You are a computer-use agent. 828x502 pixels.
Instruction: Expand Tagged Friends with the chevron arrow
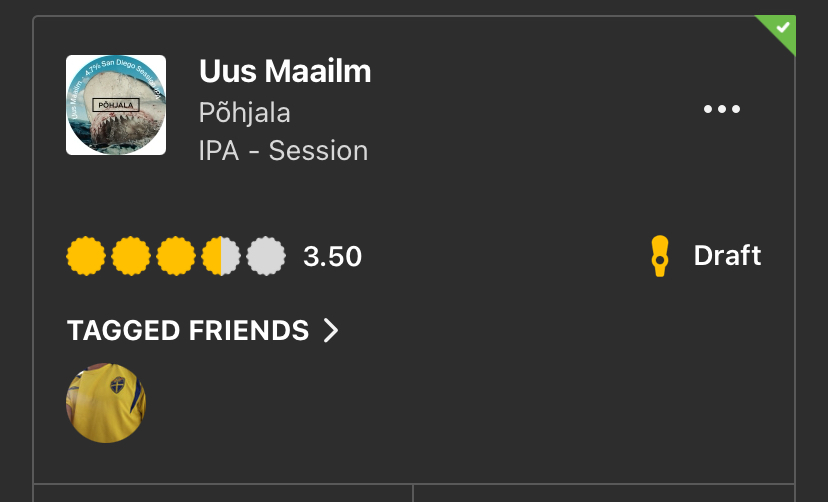pyautogui.click(x=331, y=330)
